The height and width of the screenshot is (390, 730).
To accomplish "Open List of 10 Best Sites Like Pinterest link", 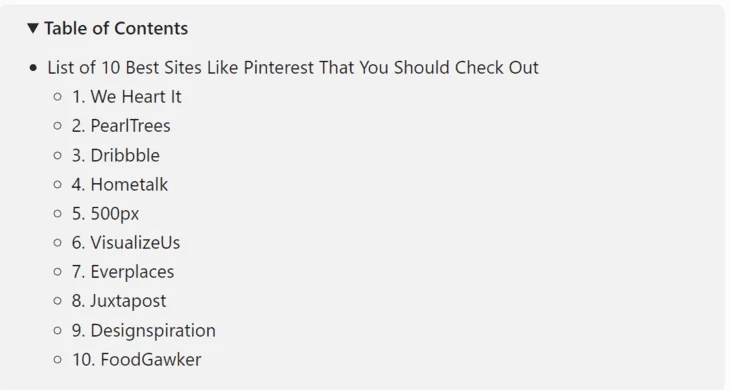I will point(293,67).
